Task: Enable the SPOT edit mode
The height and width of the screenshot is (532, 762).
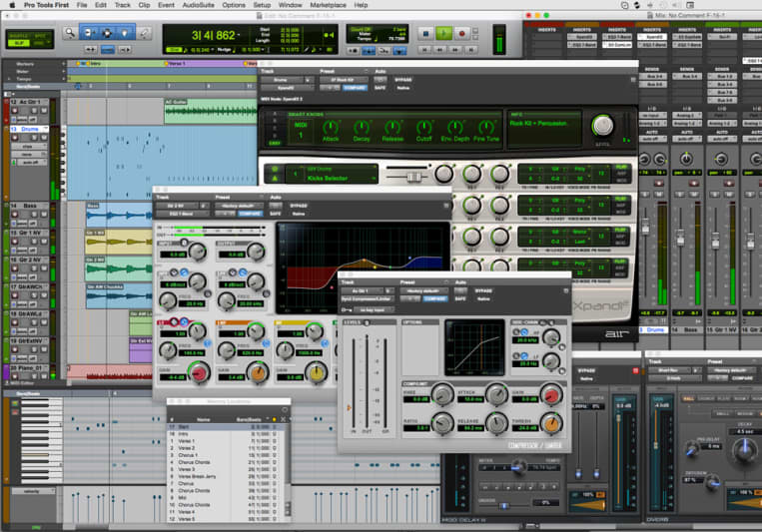Action: click(x=40, y=37)
